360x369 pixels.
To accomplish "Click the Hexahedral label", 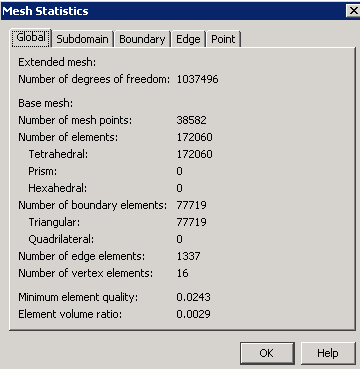I will point(57,188).
